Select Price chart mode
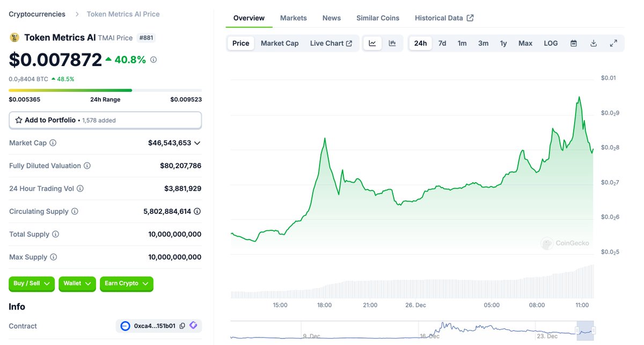 [x=240, y=43]
